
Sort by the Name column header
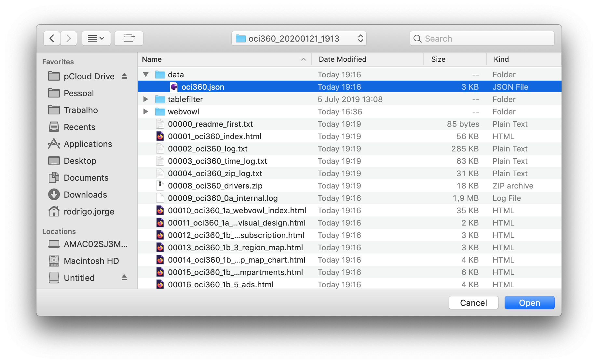coord(224,59)
